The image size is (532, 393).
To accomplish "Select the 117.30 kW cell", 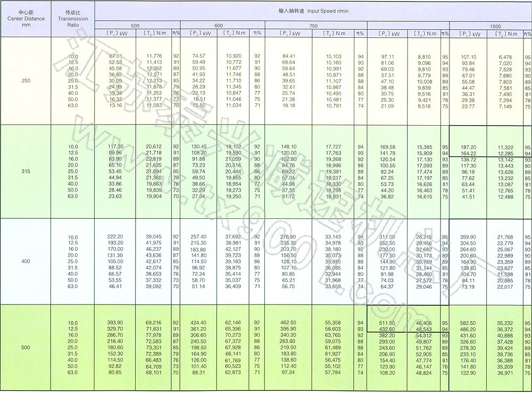I will (x=115, y=146).
